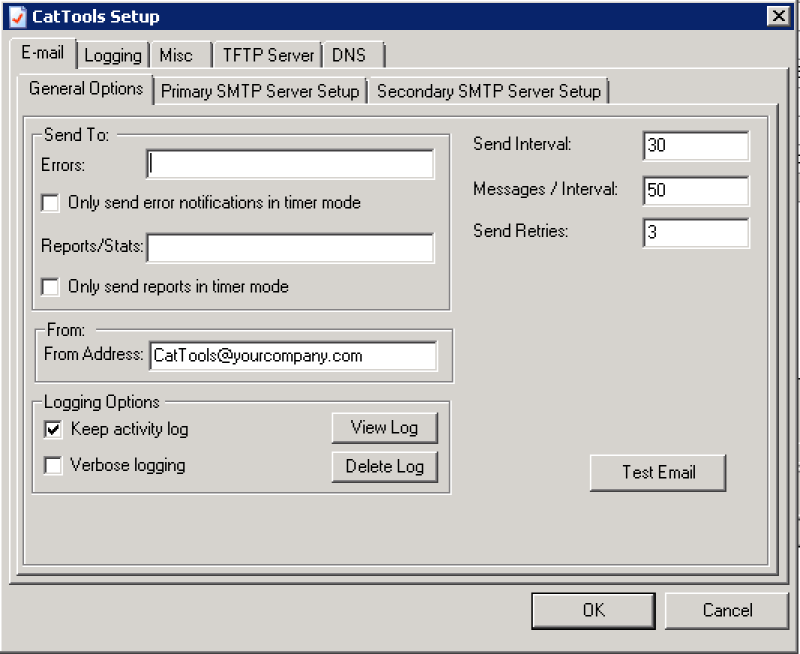Switch to the E-mail tab
This screenshot has width=800, height=654.
(x=43, y=53)
